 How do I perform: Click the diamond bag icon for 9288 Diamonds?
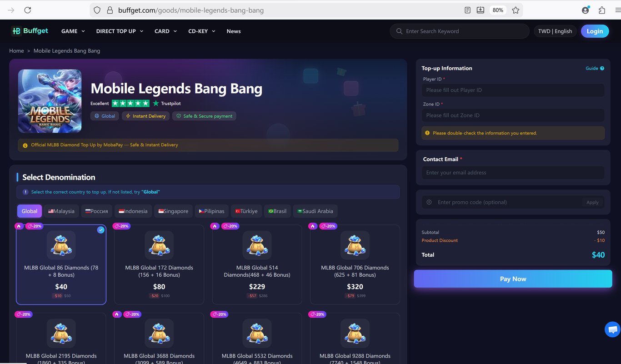pos(355,333)
